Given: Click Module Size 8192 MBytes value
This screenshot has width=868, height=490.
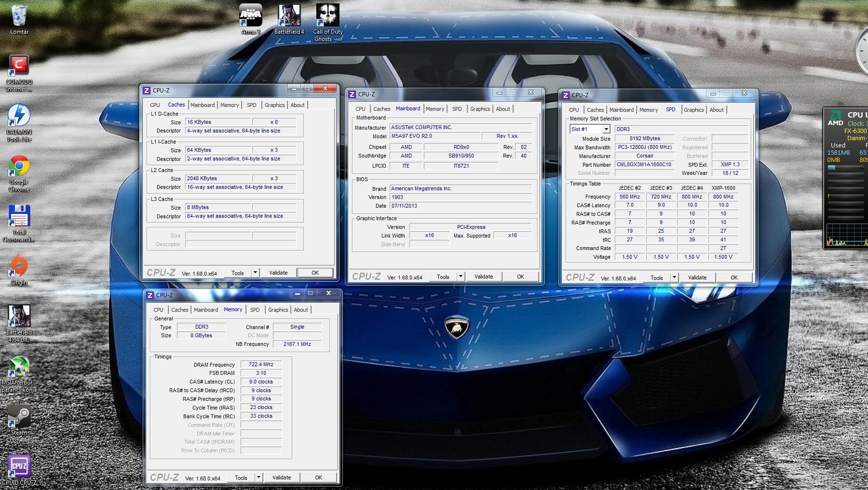Looking at the screenshot, I should (645, 138).
